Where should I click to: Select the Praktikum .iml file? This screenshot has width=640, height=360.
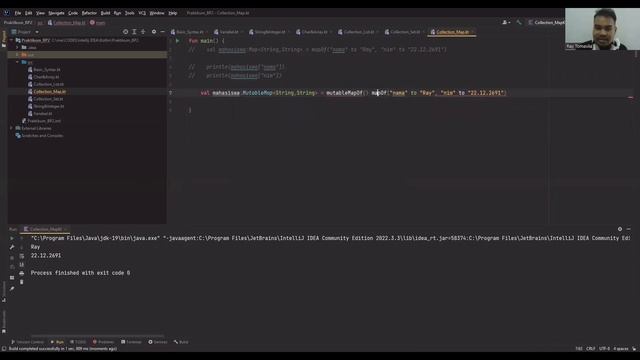[x=41, y=121]
